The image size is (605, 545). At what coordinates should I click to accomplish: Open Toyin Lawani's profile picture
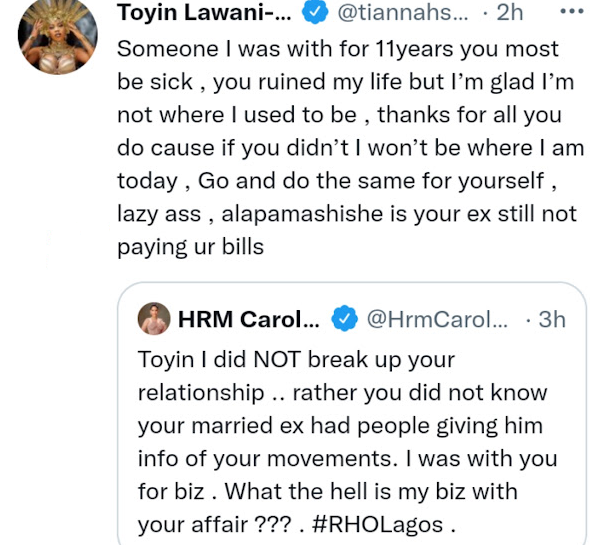coord(57,36)
